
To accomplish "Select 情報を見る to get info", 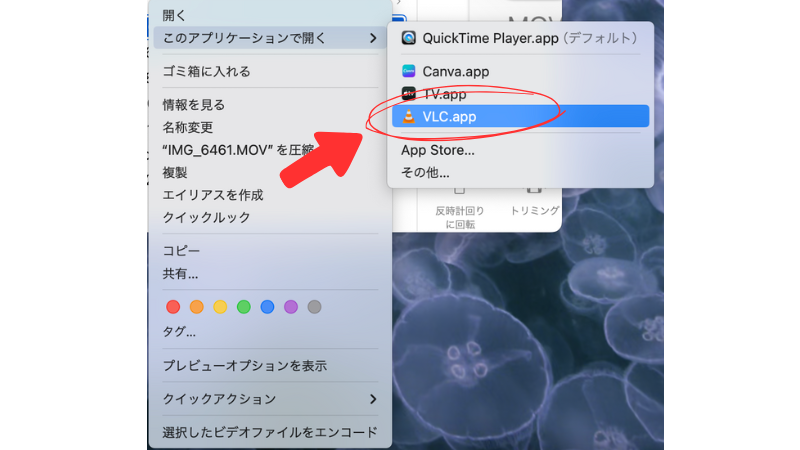I will 270,105.
